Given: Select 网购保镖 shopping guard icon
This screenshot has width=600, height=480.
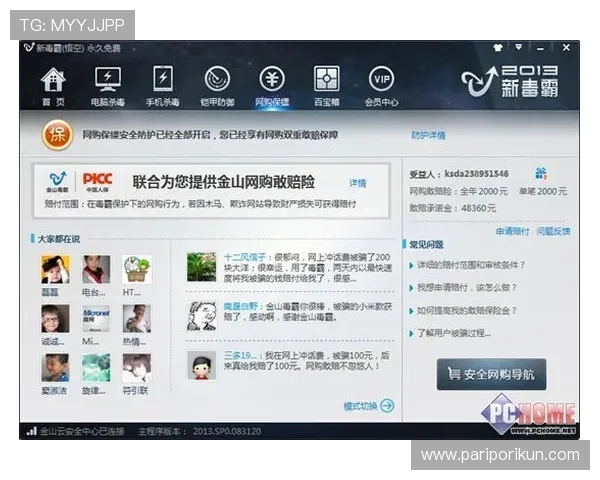Looking at the screenshot, I should (272, 79).
